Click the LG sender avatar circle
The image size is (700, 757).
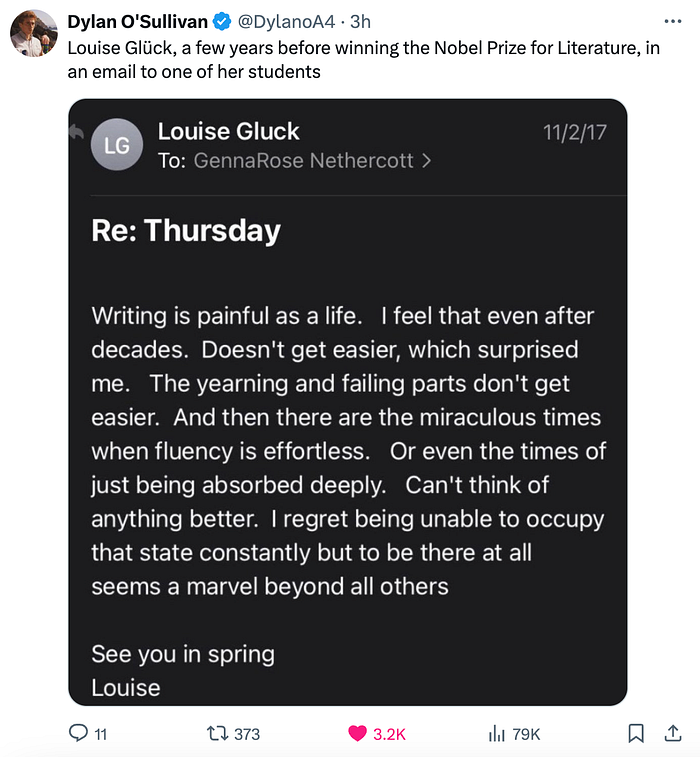click(x=117, y=144)
